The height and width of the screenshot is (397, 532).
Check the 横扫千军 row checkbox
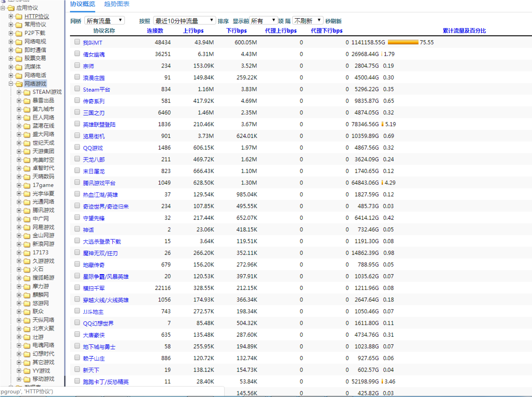point(77,288)
